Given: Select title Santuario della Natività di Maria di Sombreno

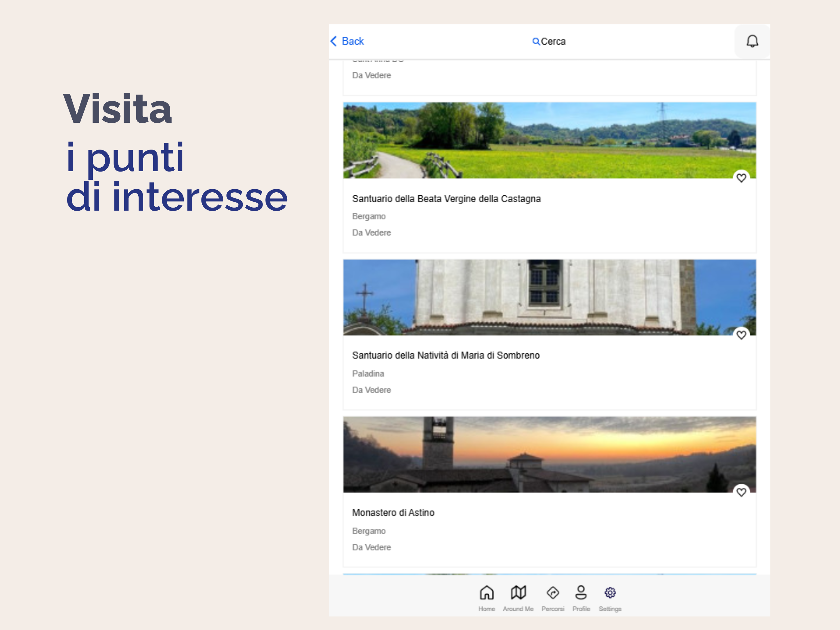Looking at the screenshot, I should pyautogui.click(x=446, y=355).
